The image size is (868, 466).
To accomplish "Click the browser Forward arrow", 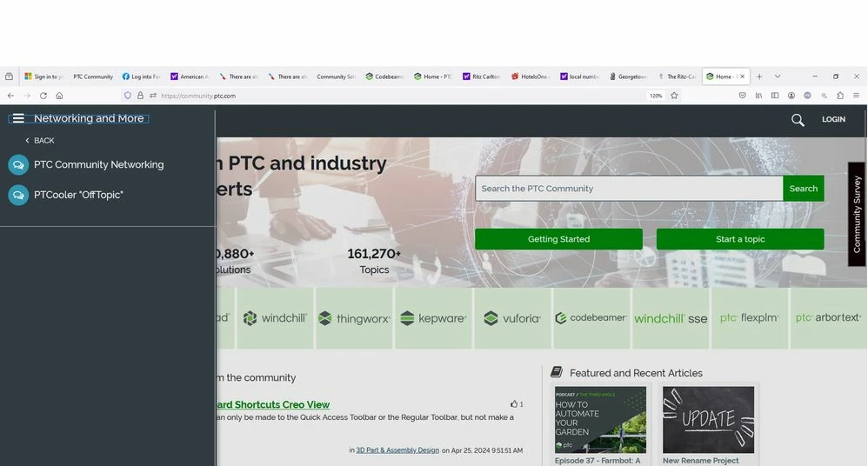I will click(x=27, y=95).
